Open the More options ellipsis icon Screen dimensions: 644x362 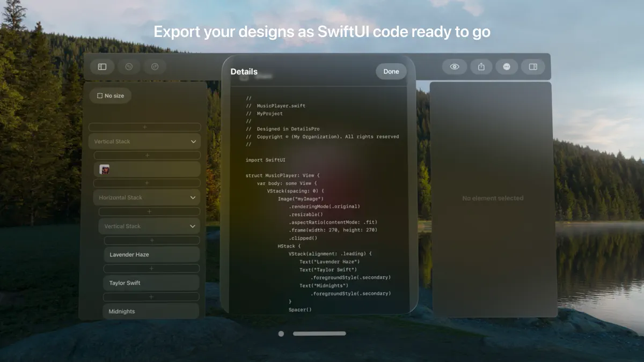(x=507, y=67)
